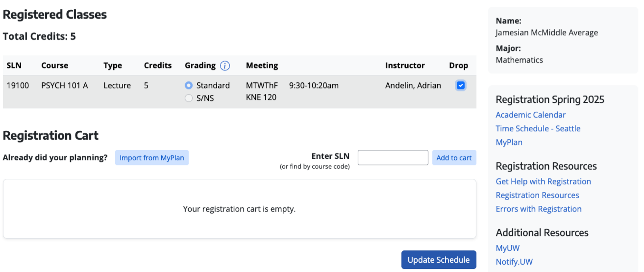Click the SLN 19100 entry
Screen dimensions: 644x272
click(18, 85)
